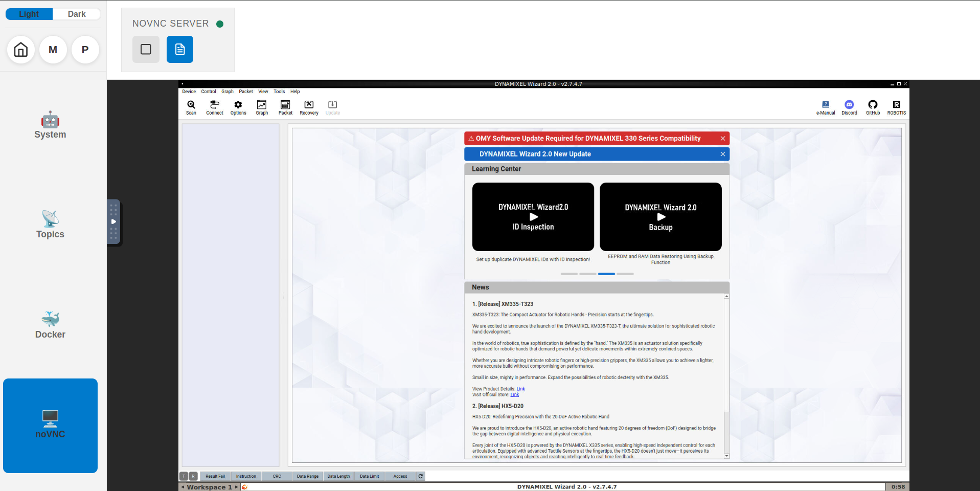The image size is (980, 491).
Task: Open the ROBOTIS website icon
Action: click(897, 107)
